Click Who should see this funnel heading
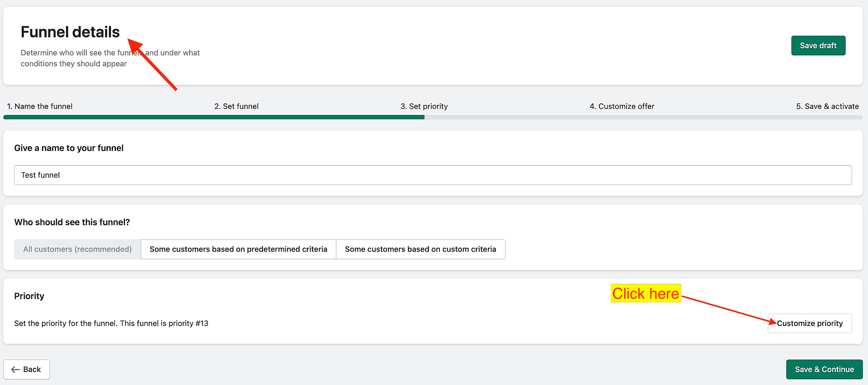This screenshot has height=385, width=868. pyautogui.click(x=72, y=222)
